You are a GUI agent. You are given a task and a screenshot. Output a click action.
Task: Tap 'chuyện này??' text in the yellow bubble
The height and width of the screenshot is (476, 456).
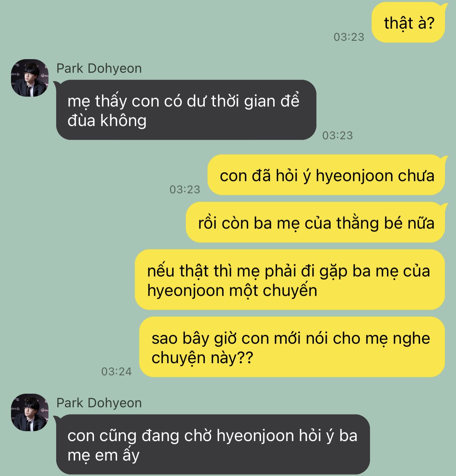202,358
